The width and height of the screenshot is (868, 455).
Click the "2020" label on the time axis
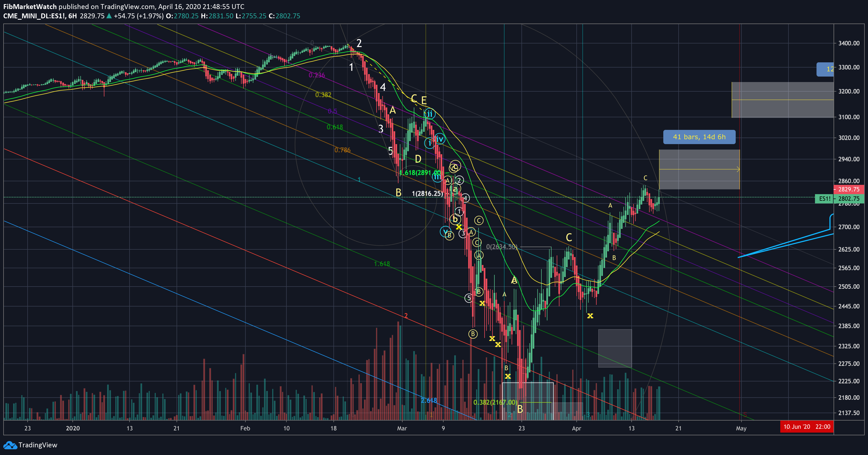(73, 428)
